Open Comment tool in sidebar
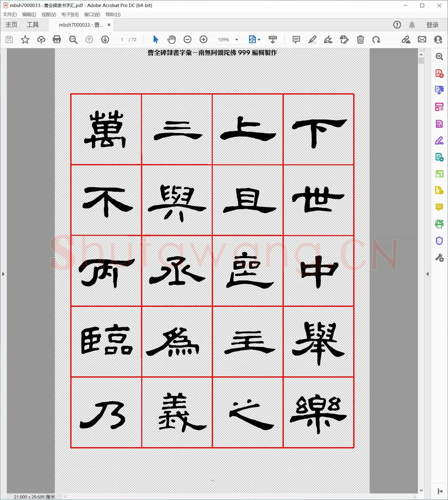 pos(439,207)
